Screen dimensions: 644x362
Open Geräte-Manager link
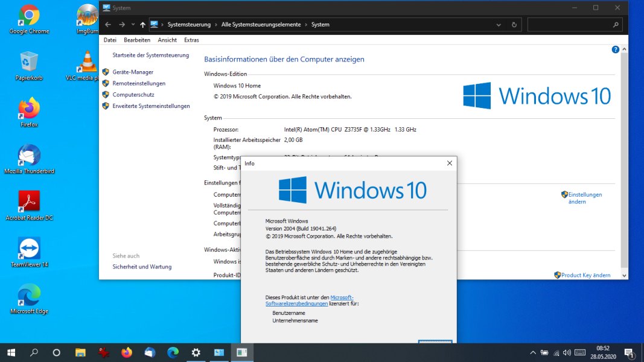coord(133,72)
